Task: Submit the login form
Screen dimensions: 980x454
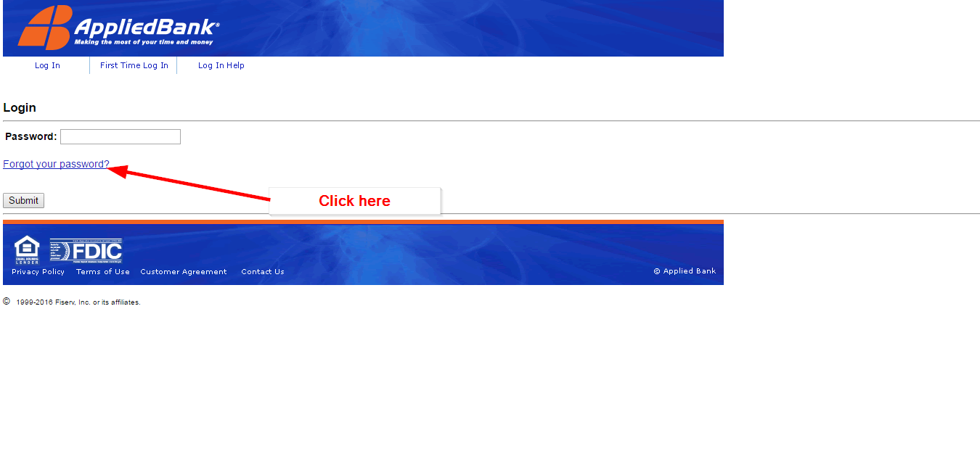Action: point(23,201)
